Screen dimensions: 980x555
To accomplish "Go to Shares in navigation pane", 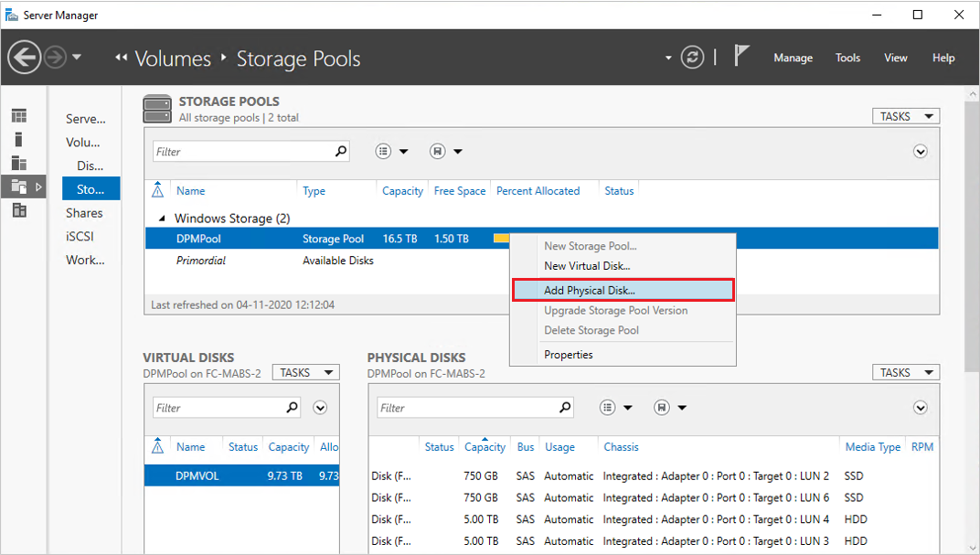I will (x=84, y=213).
